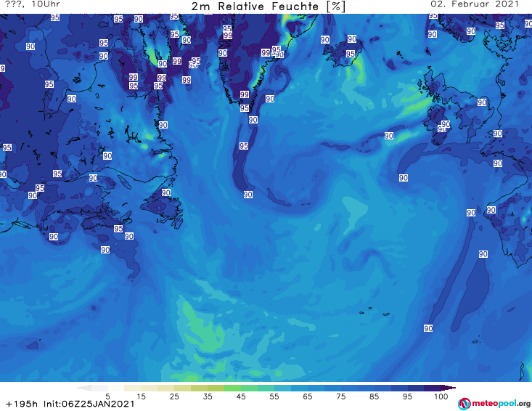Click the '+195h' forecast hour text
This screenshot has height=411, width=532.
click(22, 404)
